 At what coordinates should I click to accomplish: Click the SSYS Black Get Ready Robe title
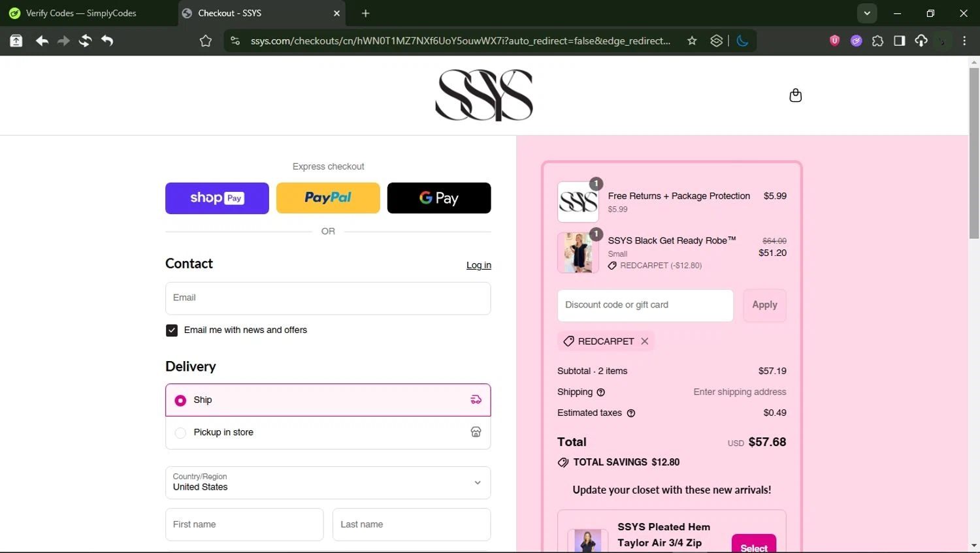pos(672,240)
